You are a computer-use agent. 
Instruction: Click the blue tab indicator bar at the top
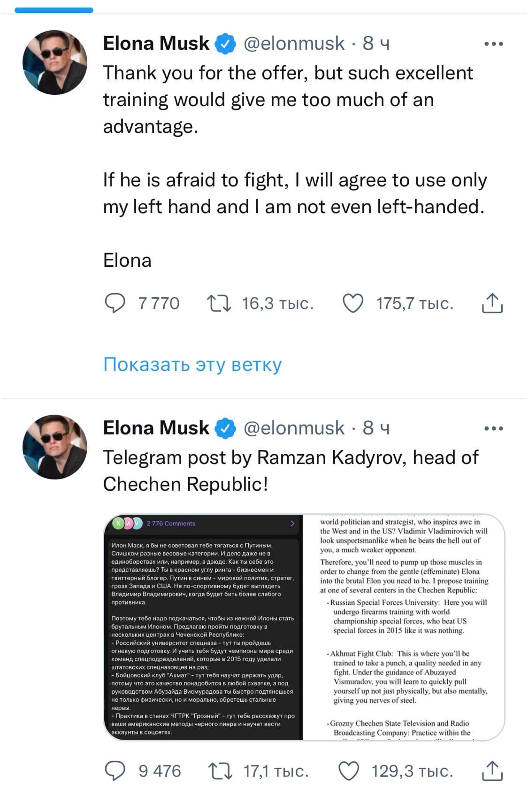click(54, 10)
